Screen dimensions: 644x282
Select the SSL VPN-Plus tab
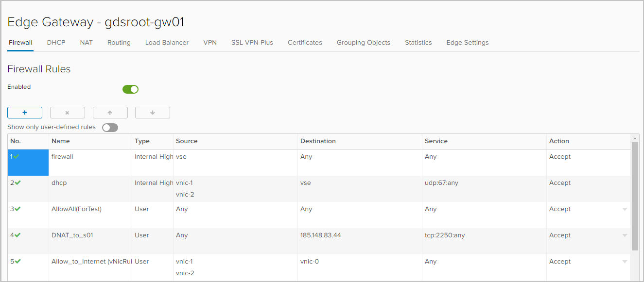tap(252, 42)
